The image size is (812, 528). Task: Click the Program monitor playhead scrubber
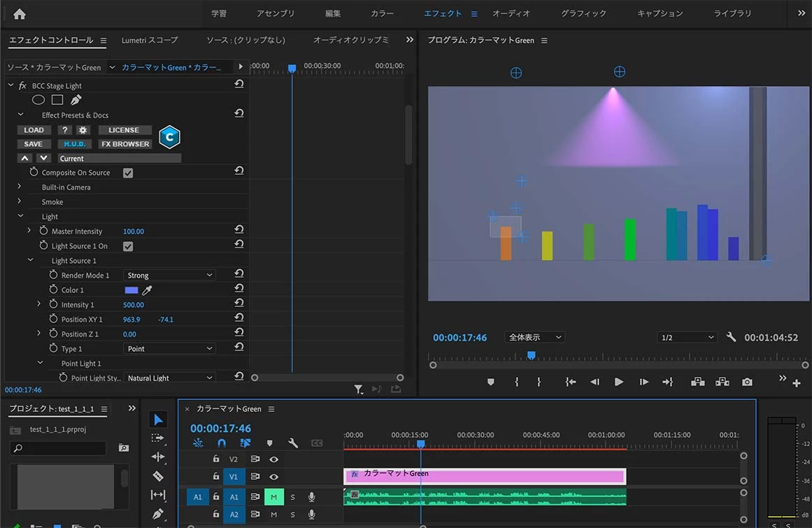(531, 356)
